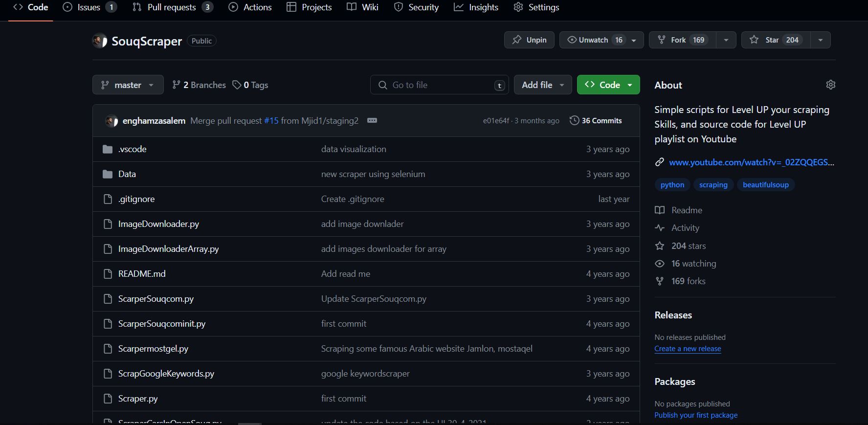
Task: Go to the Actions tab
Action: pyautogui.click(x=250, y=7)
